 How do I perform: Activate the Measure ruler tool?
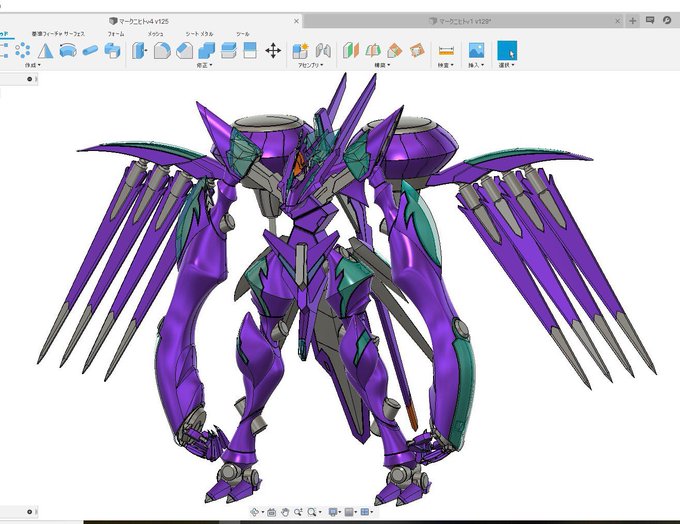(446, 51)
